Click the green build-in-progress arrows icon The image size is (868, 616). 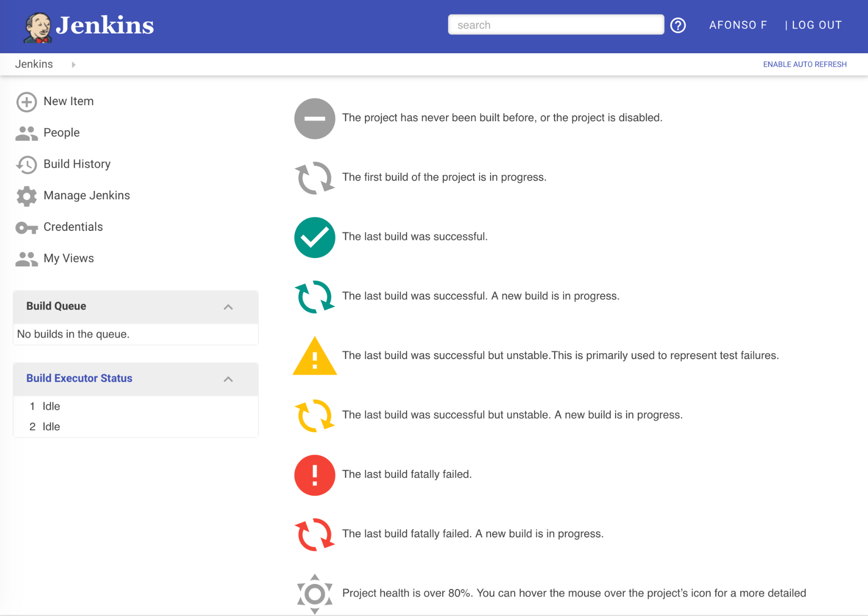(x=314, y=296)
